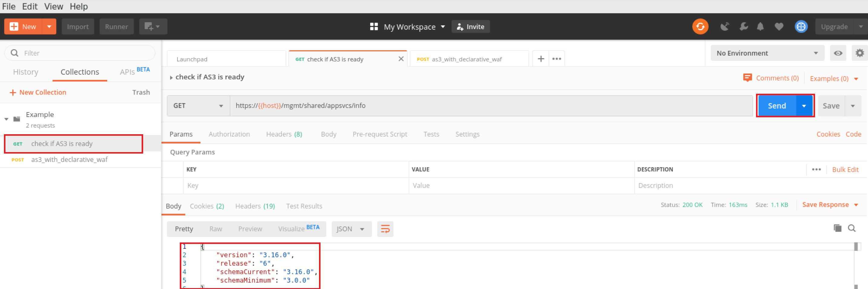This screenshot has height=289, width=868.
Task: Open the Save button dropdown arrow
Action: 853,106
